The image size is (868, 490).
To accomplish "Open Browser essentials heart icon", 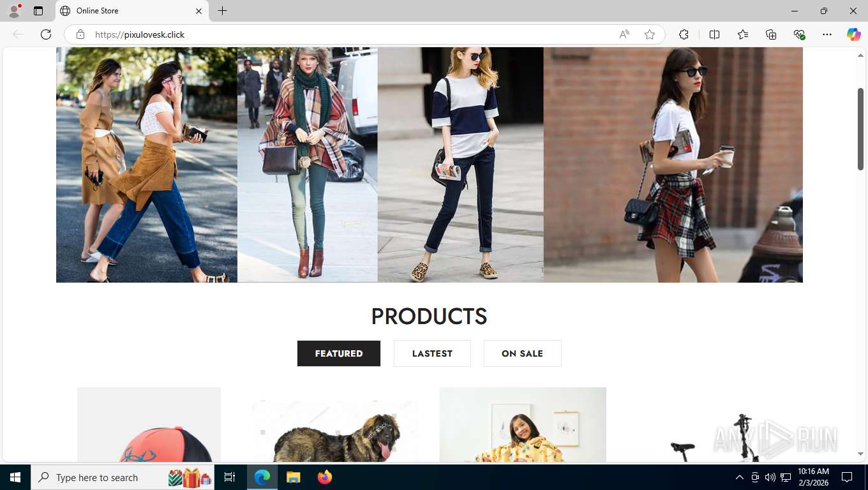I will pyautogui.click(x=799, y=34).
